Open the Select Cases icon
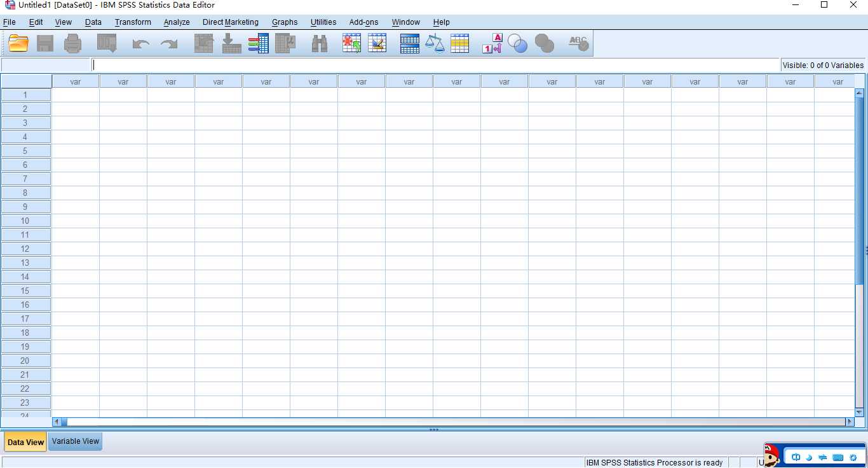 pyautogui.click(x=459, y=43)
